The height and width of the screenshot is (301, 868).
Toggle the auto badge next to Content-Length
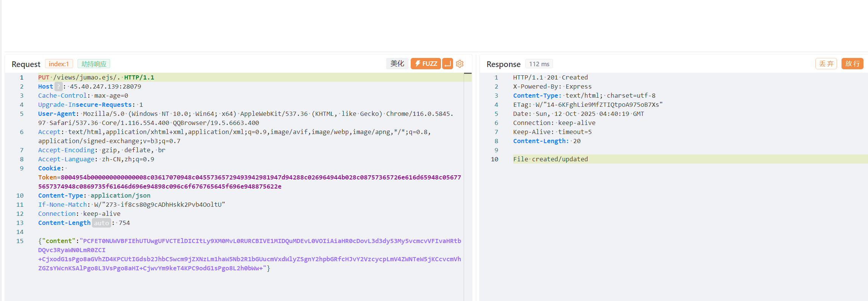tap(101, 223)
